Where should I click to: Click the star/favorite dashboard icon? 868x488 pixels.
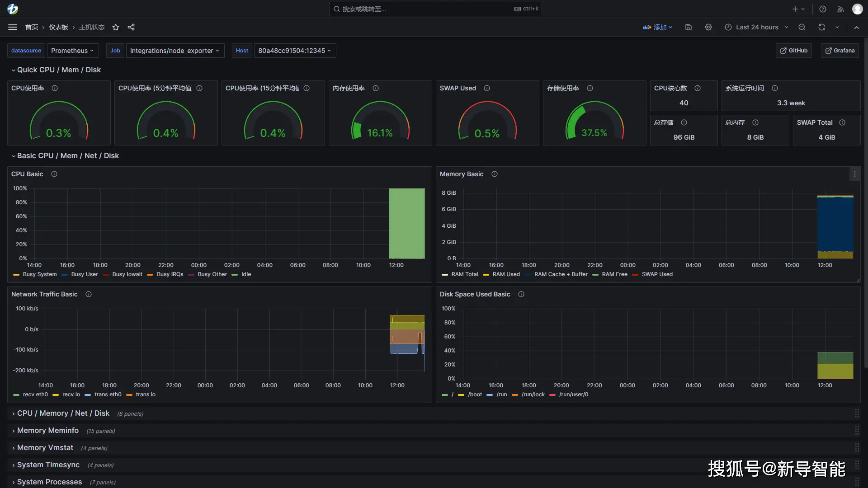coord(116,28)
